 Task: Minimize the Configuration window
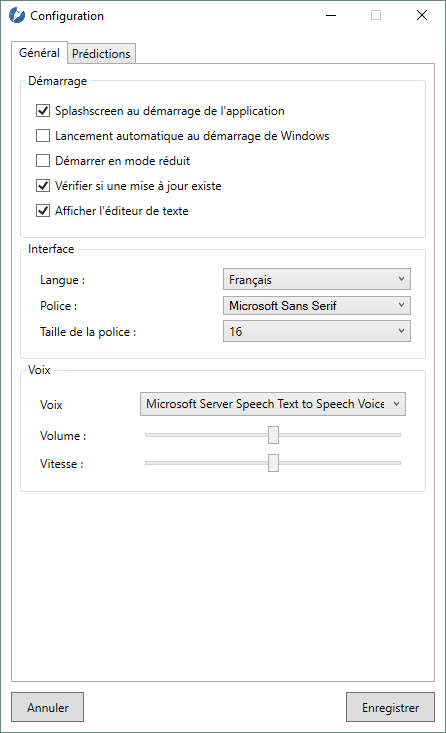331,15
